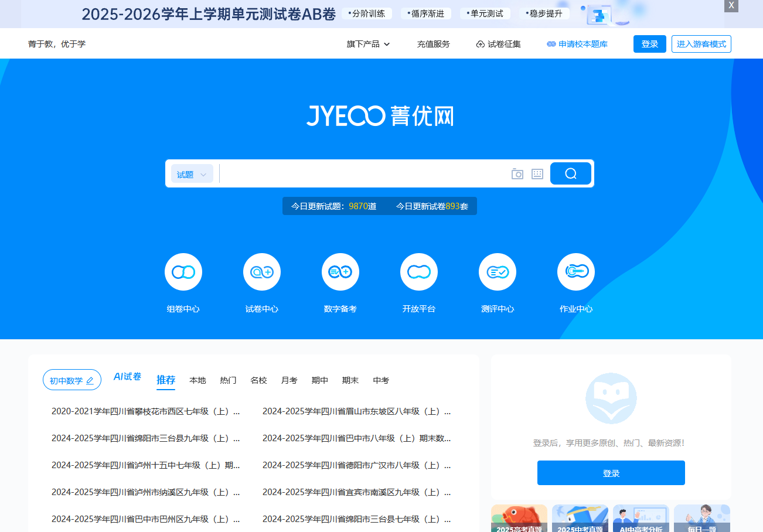Open the 申请校本题库 link
Screen dimensions: 763x532
click(577, 44)
